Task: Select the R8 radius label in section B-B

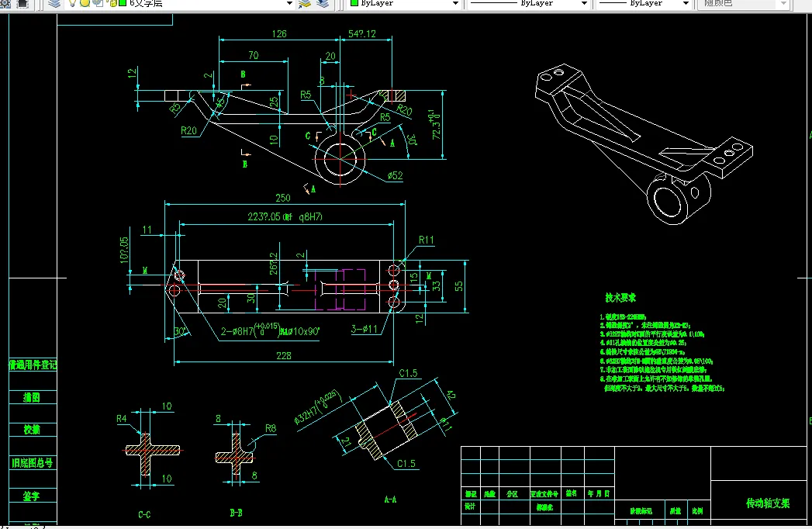Action: pyautogui.click(x=271, y=428)
